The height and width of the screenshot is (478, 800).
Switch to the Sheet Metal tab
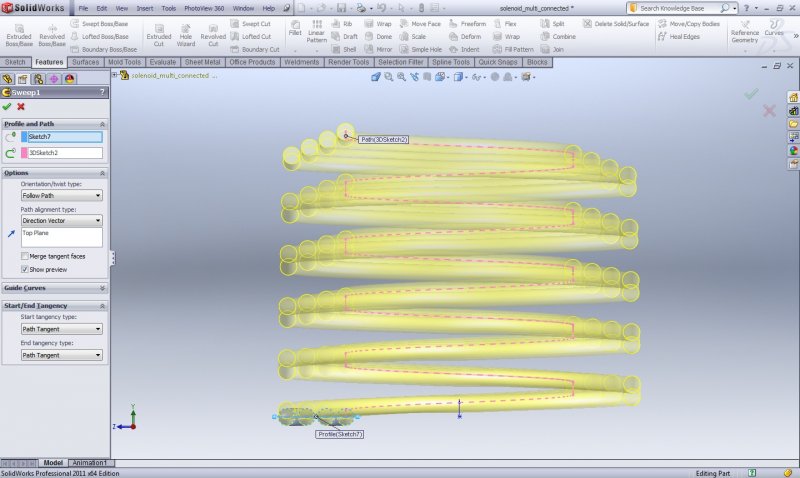click(x=203, y=62)
